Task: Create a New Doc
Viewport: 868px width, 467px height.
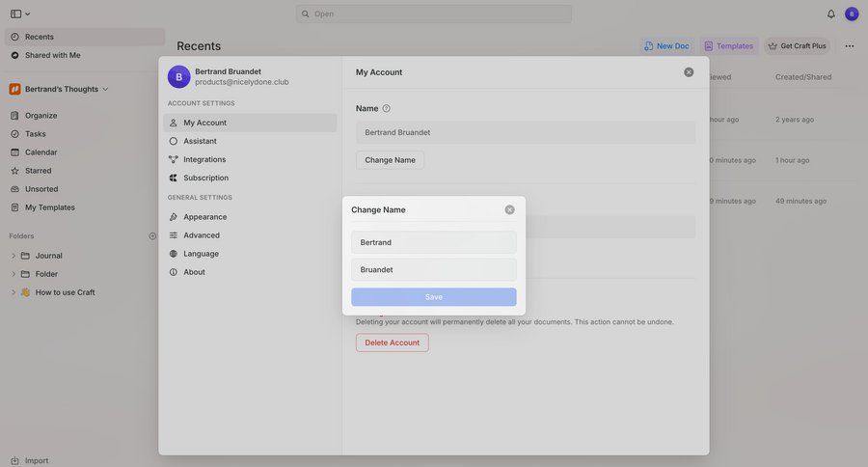Action: pos(667,46)
